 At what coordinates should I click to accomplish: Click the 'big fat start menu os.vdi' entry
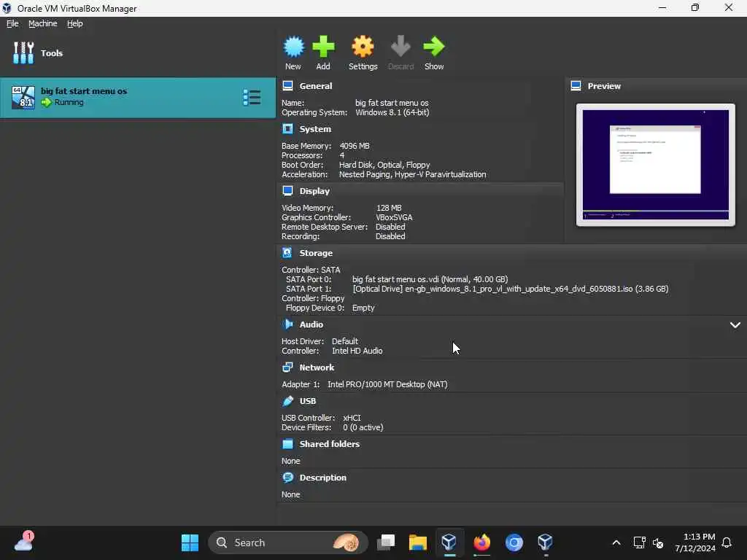point(430,279)
